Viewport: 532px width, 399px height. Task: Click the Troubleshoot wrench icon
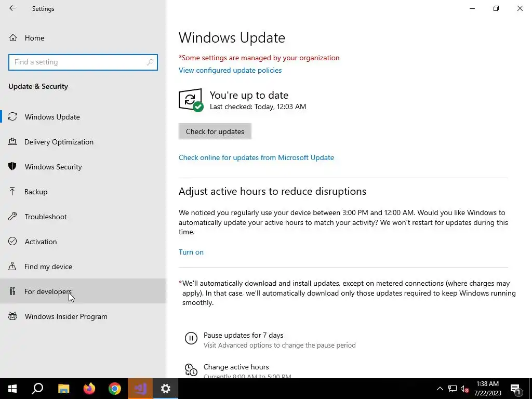[x=12, y=217]
